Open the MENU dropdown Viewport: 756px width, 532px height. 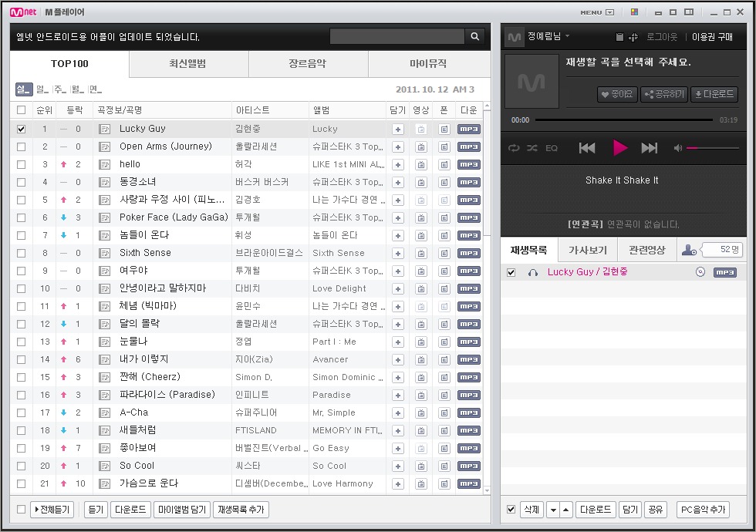pos(597,12)
